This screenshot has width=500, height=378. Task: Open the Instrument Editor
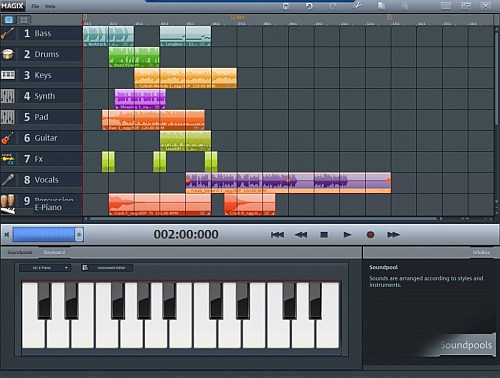107,268
